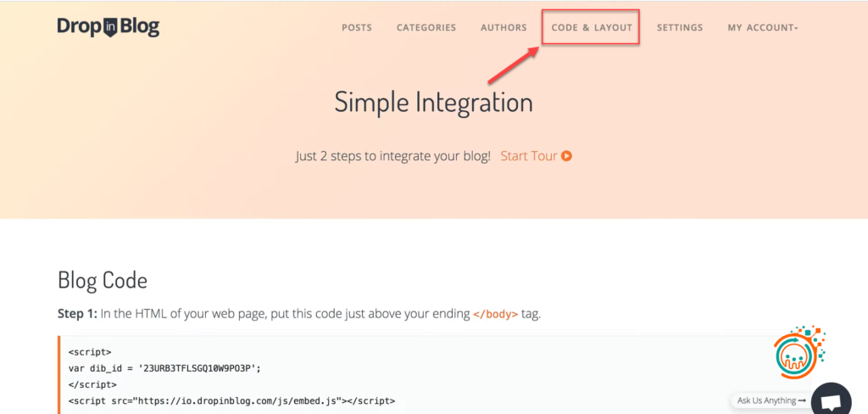Open the black chat bubble widget
The width and height of the screenshot is (868, 414).
click(831, 401)
